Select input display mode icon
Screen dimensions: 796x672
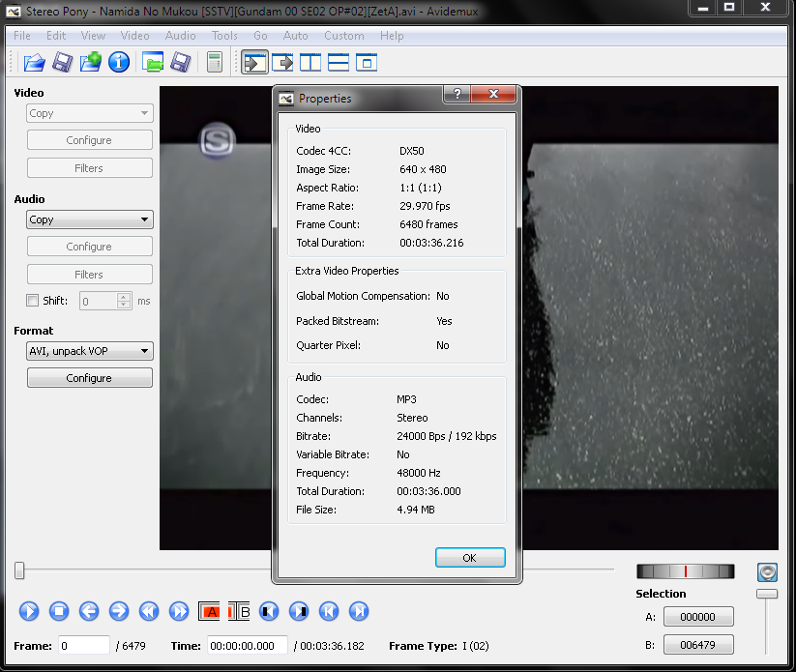click(x=254, y=63)
